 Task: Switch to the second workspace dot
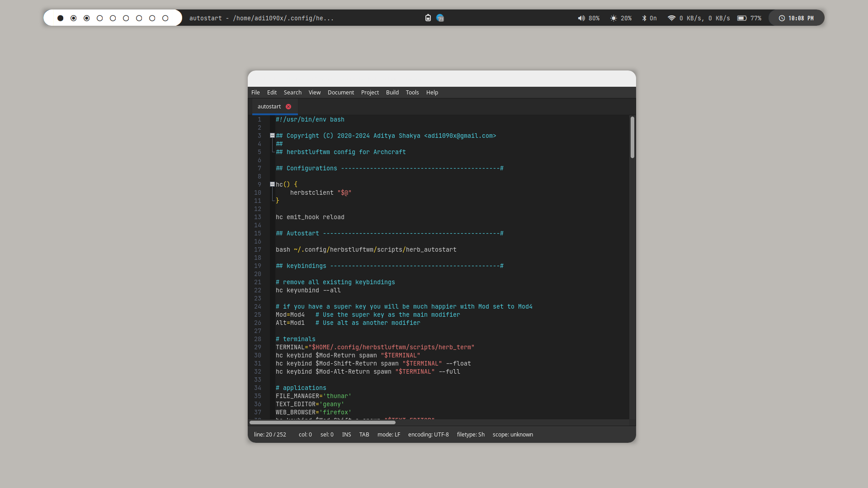pos(73,18)
